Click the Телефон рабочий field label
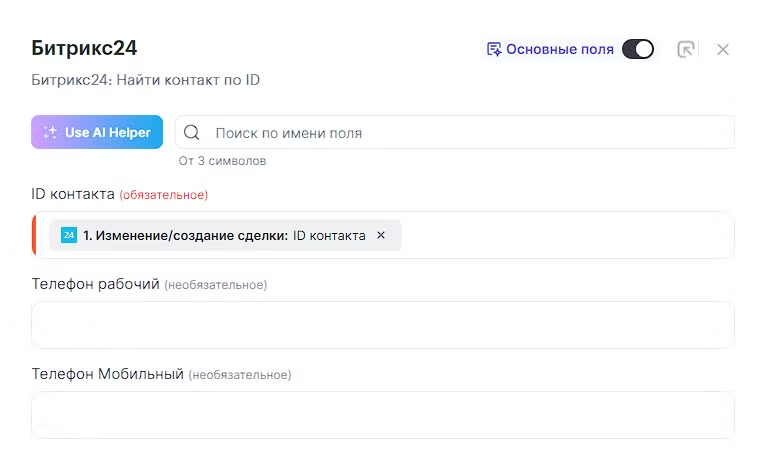 pos(96,284)
